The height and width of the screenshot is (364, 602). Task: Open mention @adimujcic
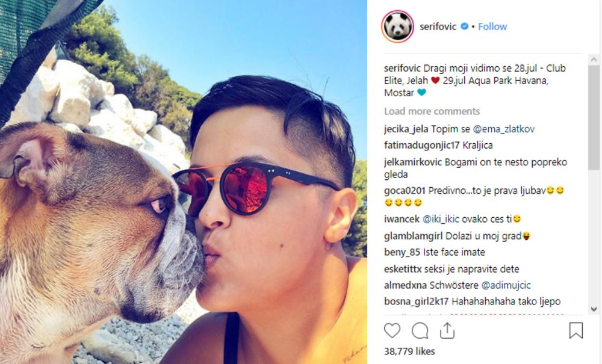pos(506,285)
